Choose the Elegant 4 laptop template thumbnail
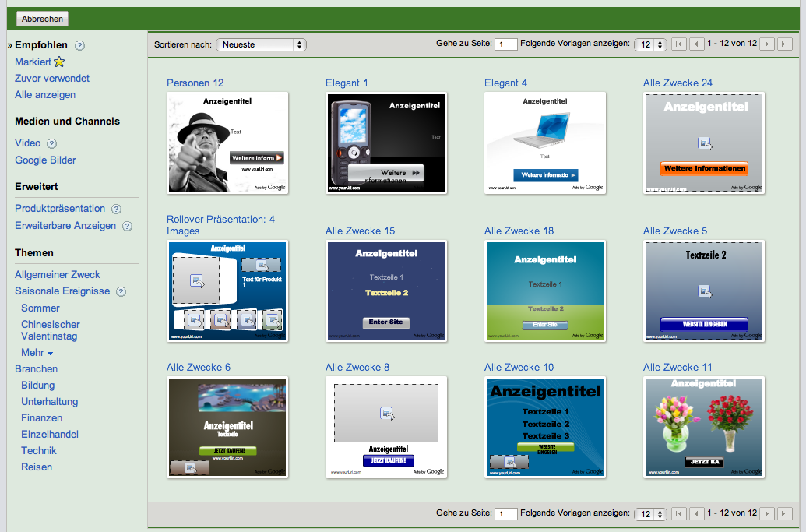 click(545, 143)
